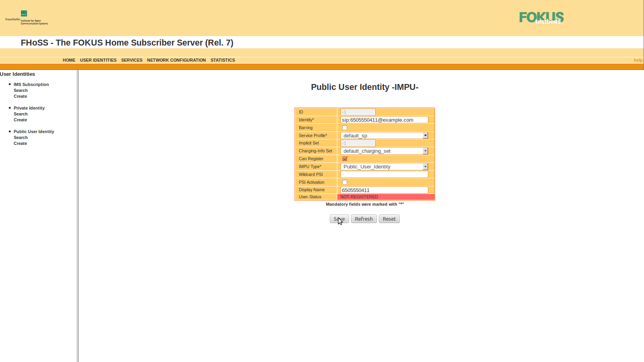Open the USER IDENTITIES menu
This screenshot has width=644, height=362.
[x=98, y=60]
